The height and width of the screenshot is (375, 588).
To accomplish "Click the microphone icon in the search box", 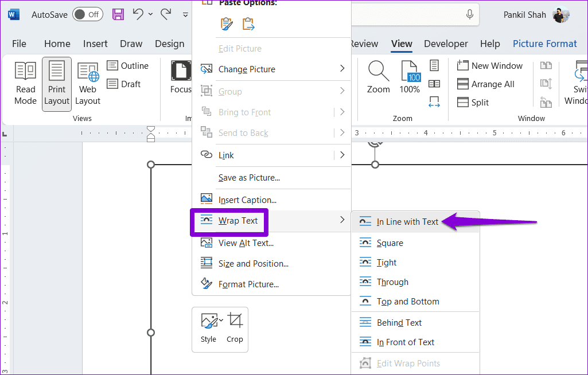I will point(469,14).
